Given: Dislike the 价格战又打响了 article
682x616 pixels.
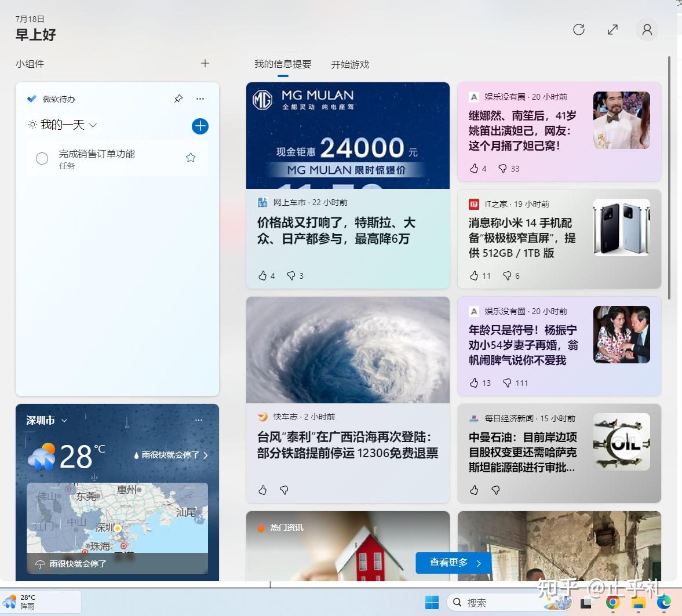Looking at the screenshot, I should (x=291, y=275).
